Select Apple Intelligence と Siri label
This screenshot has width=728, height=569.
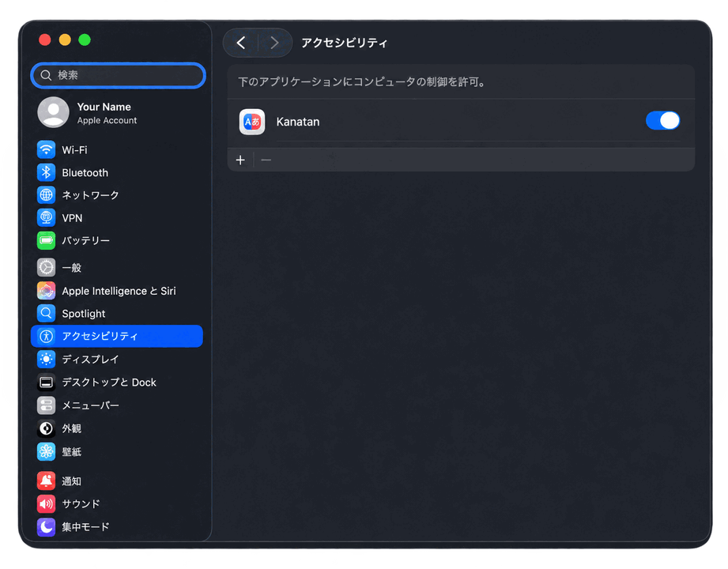tap(119, 291)
